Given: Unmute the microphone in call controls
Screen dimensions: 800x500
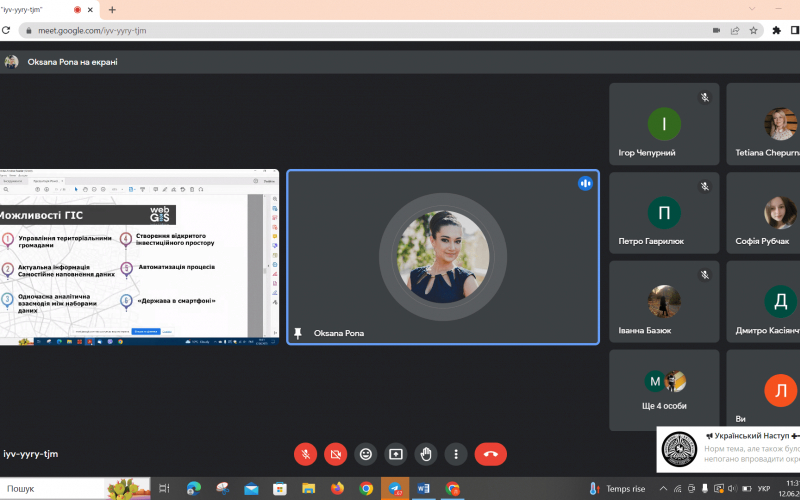Looking at the screenshot, I should tap(305, 453).
